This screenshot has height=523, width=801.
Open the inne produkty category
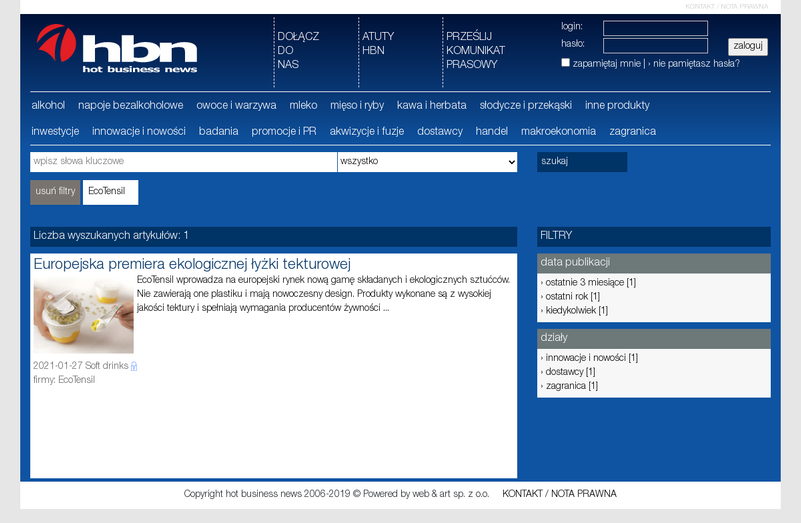[617, 105]
